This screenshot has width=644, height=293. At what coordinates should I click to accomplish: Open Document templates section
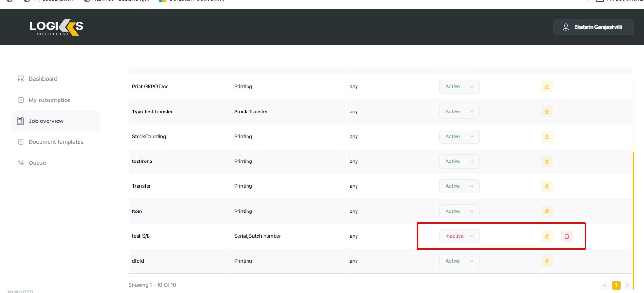click(x=56, y=142)
